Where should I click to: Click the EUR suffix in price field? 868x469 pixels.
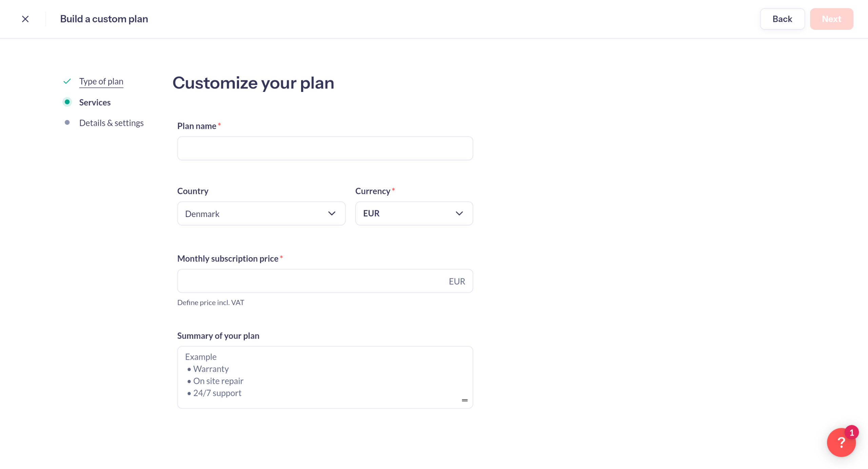[457, 281]
